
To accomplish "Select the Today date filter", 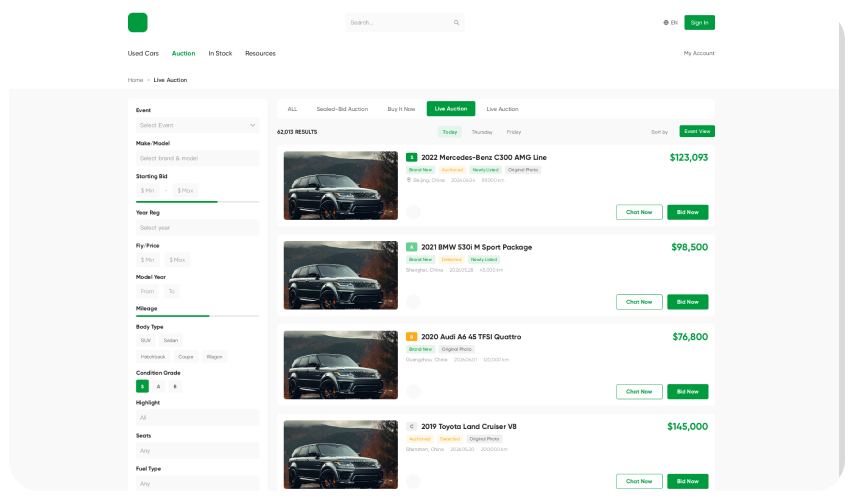I will [x=450, y=132].
